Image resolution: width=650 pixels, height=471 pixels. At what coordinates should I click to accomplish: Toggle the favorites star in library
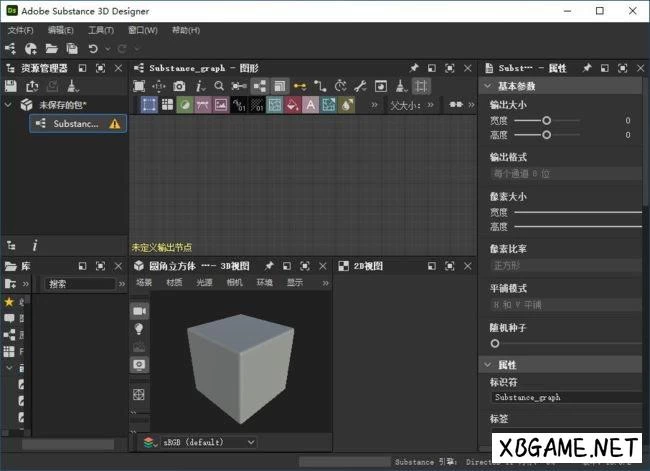coord(9,301)
